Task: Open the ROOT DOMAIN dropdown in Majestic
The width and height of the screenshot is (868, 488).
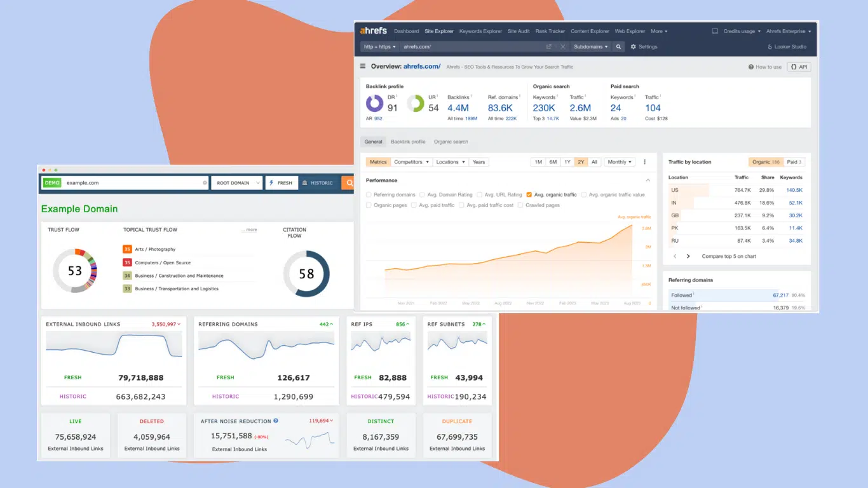Action: pos(237,183)
